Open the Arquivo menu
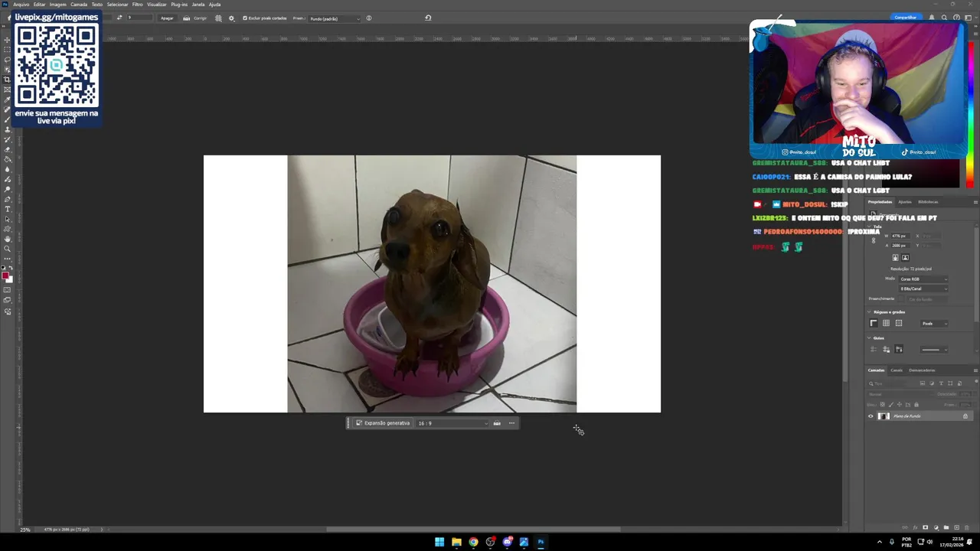 point(21,5)
